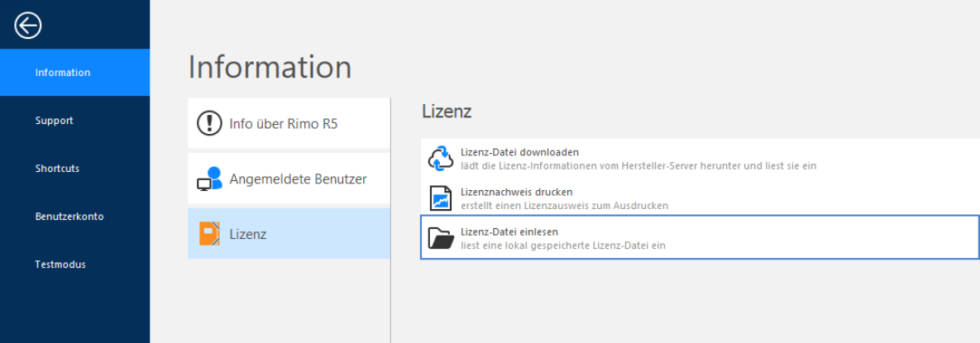Choose Lizenz-Datei downloaden
This screenshot has width=980, height=343.
700,159
